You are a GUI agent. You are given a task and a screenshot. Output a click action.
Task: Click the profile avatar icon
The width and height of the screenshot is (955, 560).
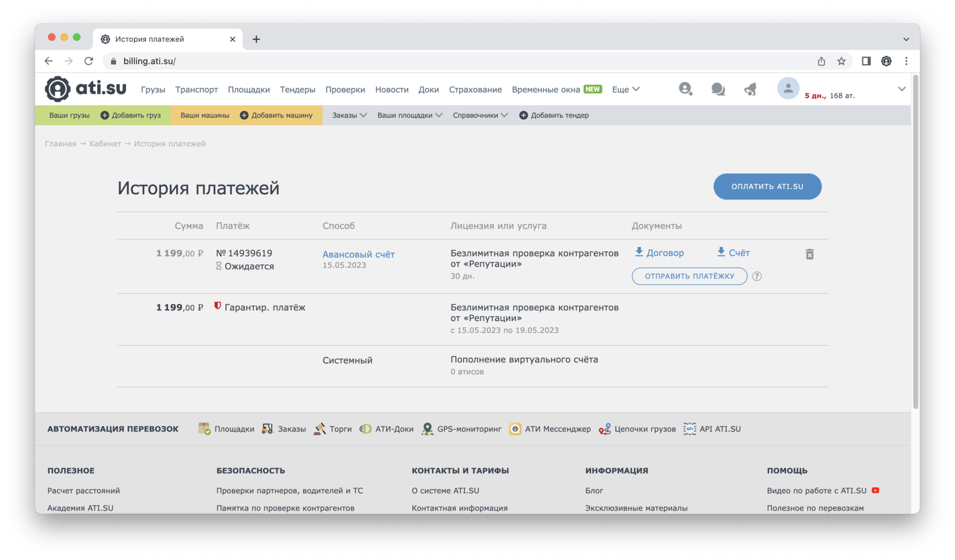tap(788, 88)
